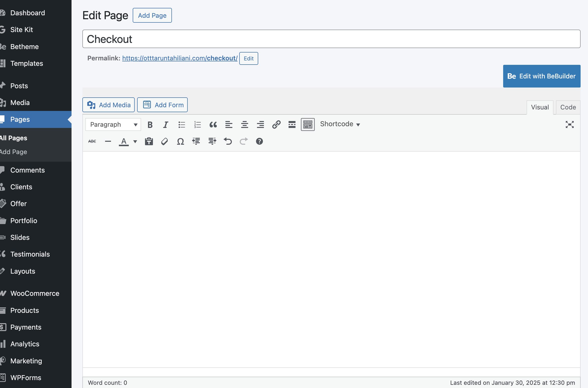Switch to the Code editor tab
Screen dimensions: 588x388
click(568, 107)
